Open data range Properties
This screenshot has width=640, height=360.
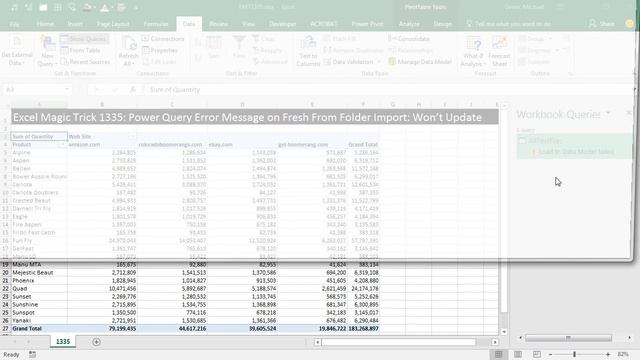click(160, 50)
